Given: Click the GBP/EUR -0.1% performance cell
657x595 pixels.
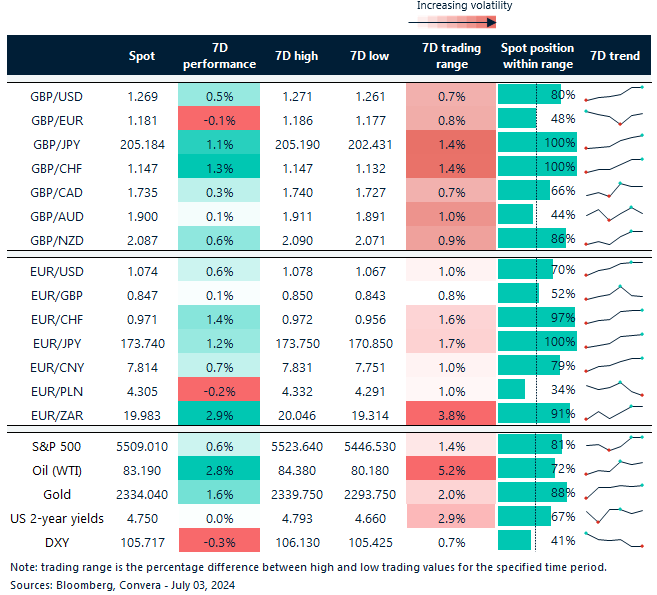Looking at the screenshot, I should tap(219, 119).
